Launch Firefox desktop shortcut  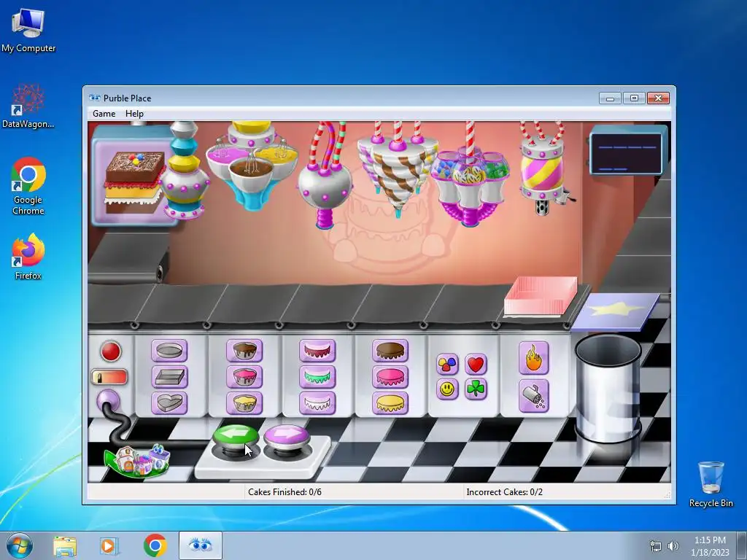point(28,256)
